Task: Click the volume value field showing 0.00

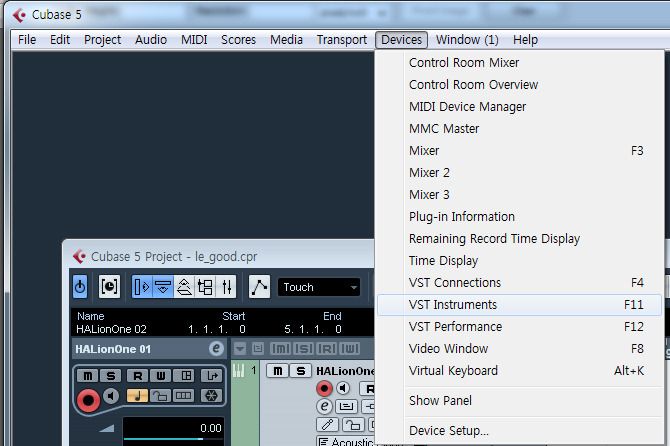Action: coord(173,428)
